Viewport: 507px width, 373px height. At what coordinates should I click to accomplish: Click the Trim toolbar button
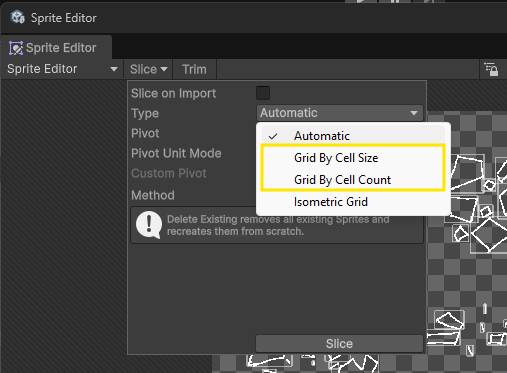194,69
